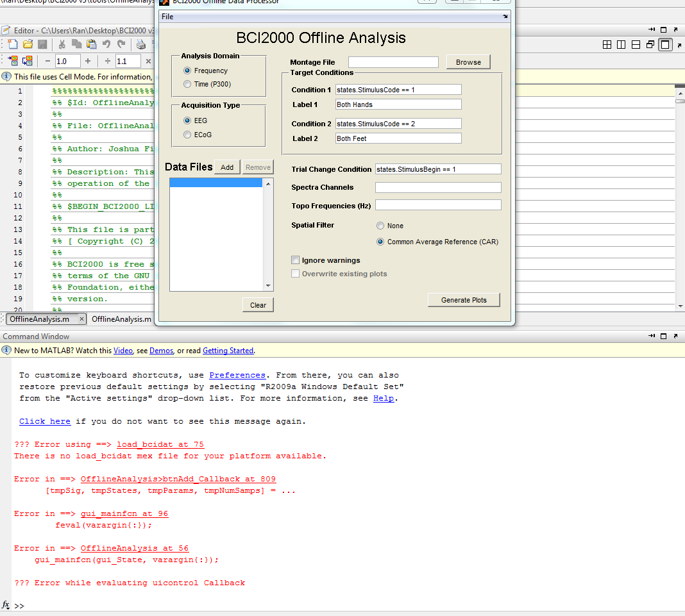The height and width of the screenshot is (616, 685).
Task: Add a data file to the list
Action: tap(227, 167)
